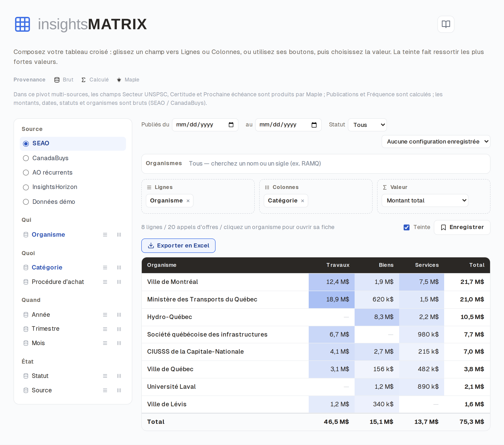Screen dimensions: 504x445
Task: Click the Mois field in Quand
Action: coord(38,343)
